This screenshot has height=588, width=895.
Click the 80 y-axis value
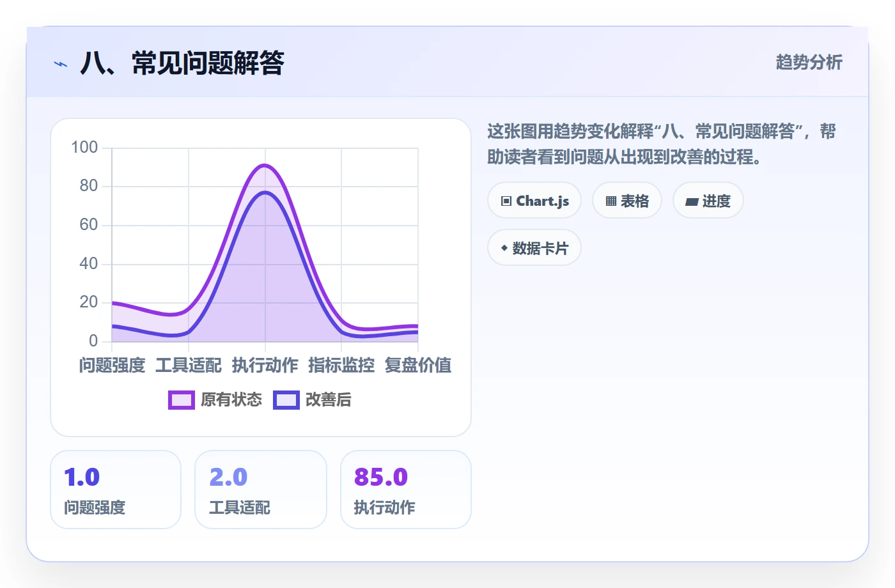pos(89,186)
